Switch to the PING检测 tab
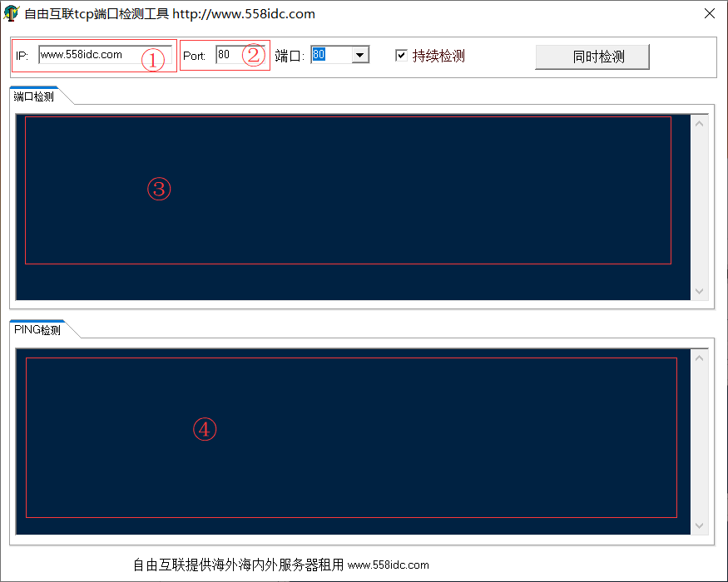The height and width of the screenshot is (582, 728). tap(37, 329)
